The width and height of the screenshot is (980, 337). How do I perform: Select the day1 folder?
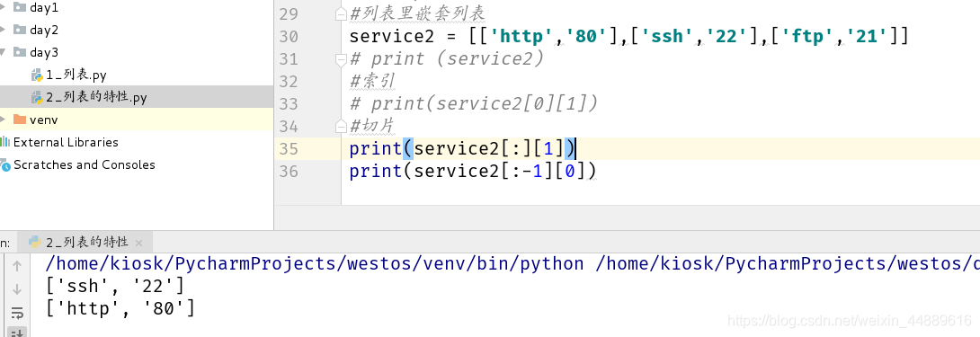44,7
